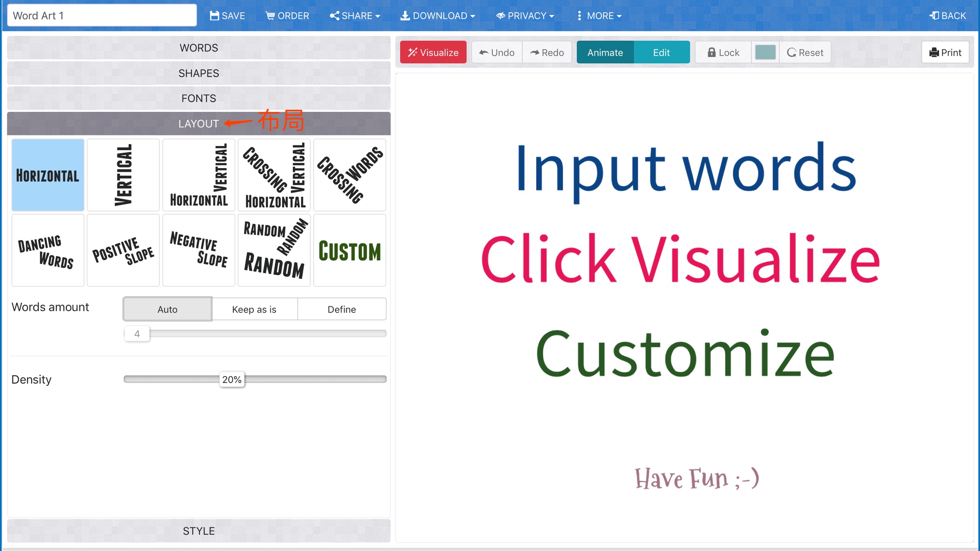The image size is (980, 551).
Task: Go back using the BACK button
Action: pyautogui.click(x=947, y=16)
